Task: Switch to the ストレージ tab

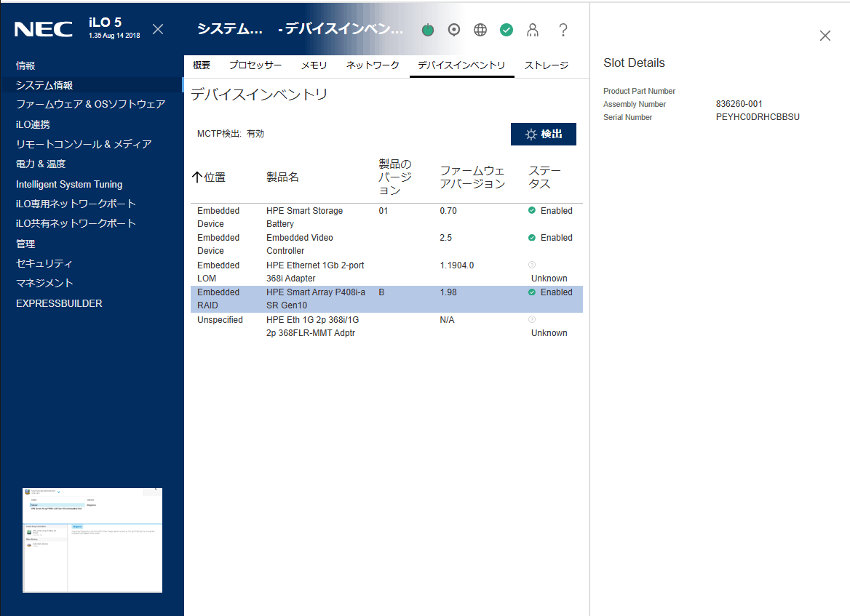Action: [x=546, y=65]
